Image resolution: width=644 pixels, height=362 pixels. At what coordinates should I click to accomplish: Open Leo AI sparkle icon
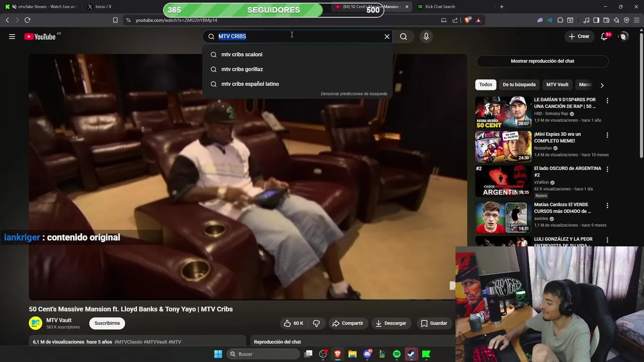point(616,20)
